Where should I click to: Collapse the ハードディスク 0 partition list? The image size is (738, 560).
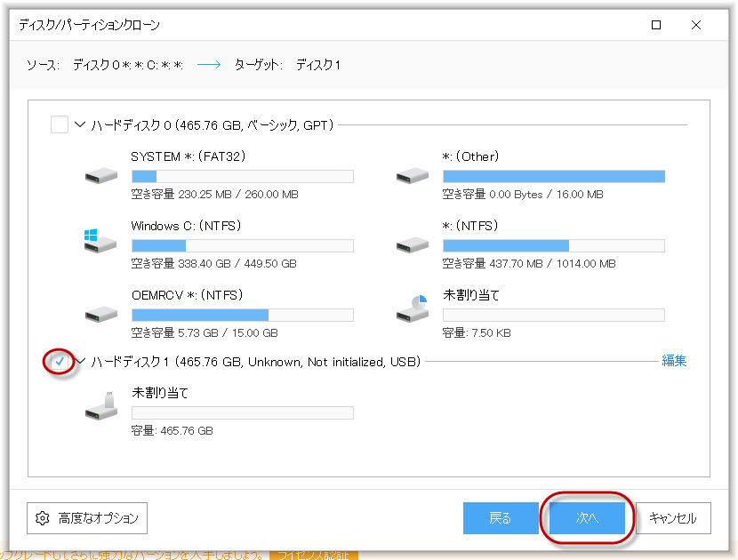[80, 124]
